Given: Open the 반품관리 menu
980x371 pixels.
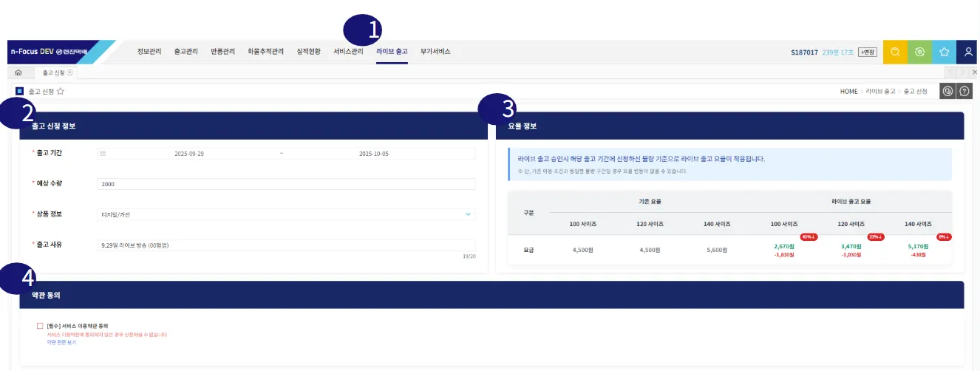Looking at the screenshot, I should pos(222,52).
